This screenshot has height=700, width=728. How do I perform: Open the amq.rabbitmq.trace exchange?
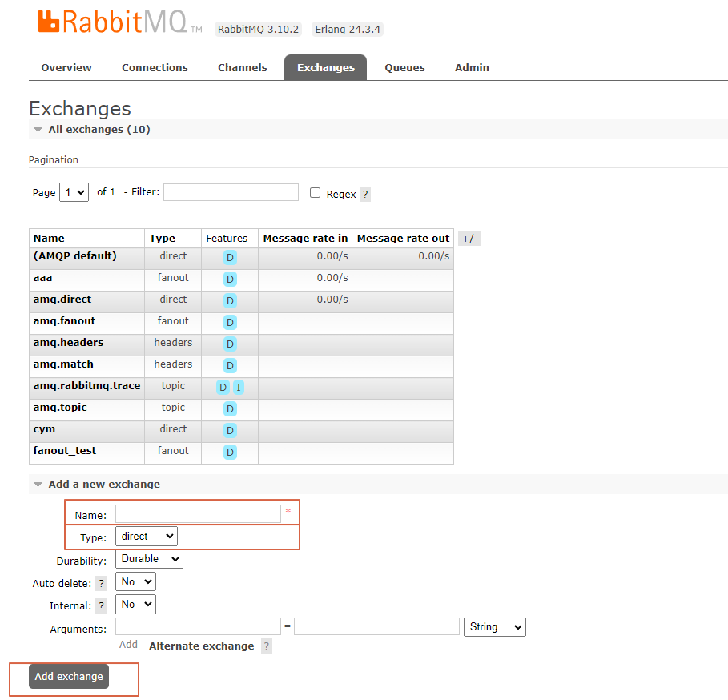[x=86, y=386]
